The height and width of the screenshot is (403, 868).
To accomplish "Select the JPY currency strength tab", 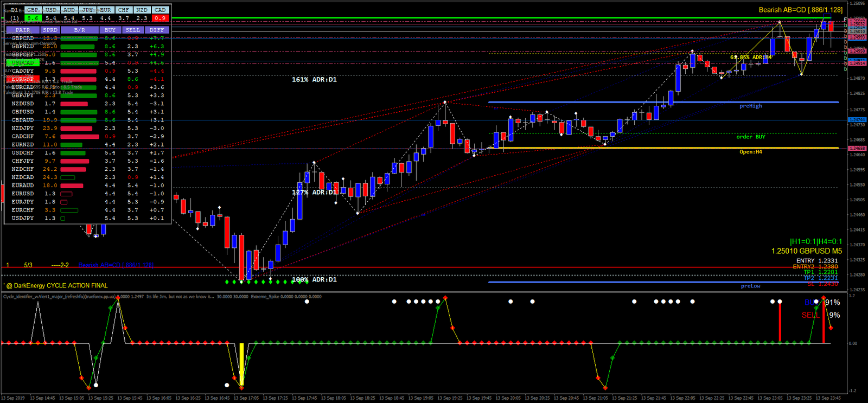I will [x=87, y=10].
